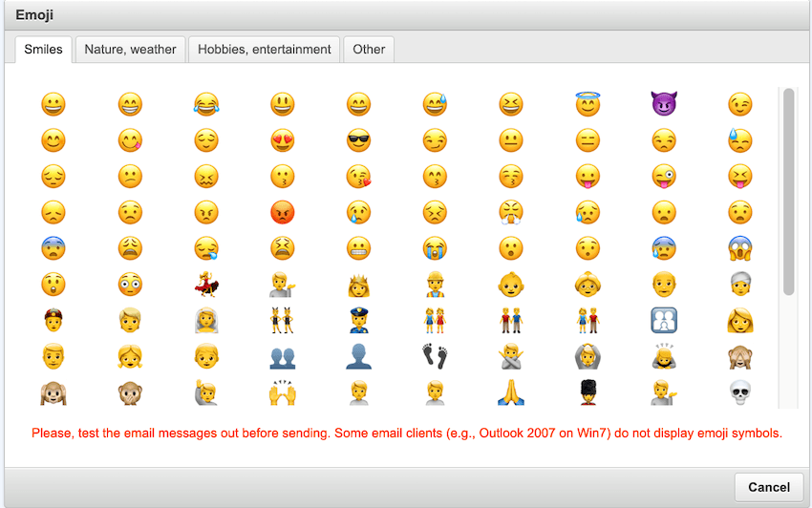Pick the skull emoji
812x508 pixels.
click(740, 392)
